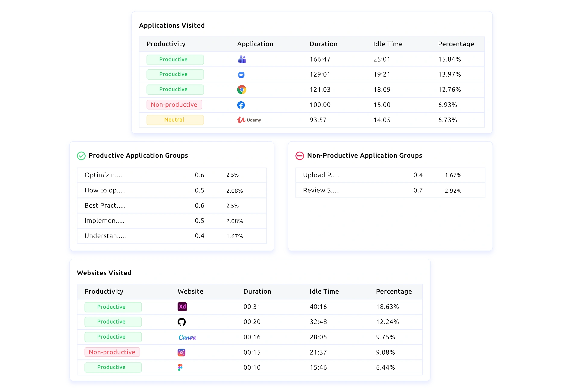
Task: Click the Facebook app icon
Action: (x=241, y=105)
